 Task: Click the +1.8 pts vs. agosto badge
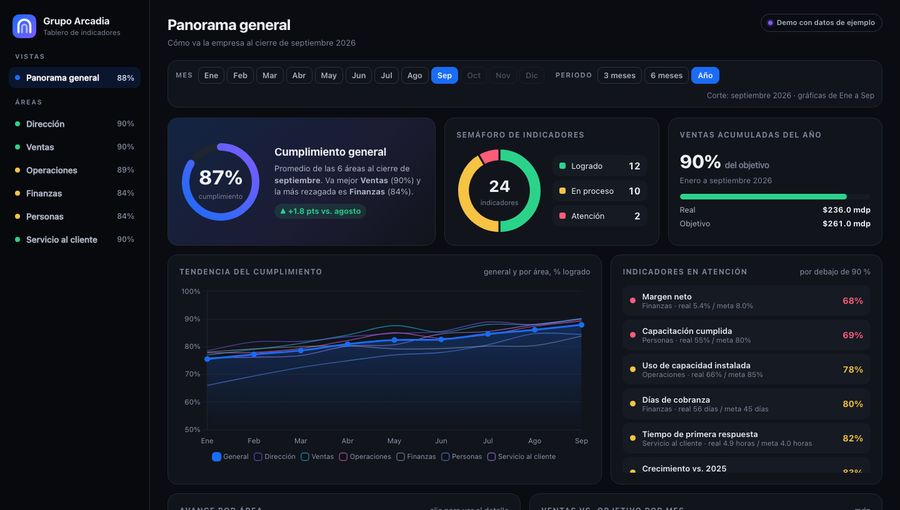320,211
